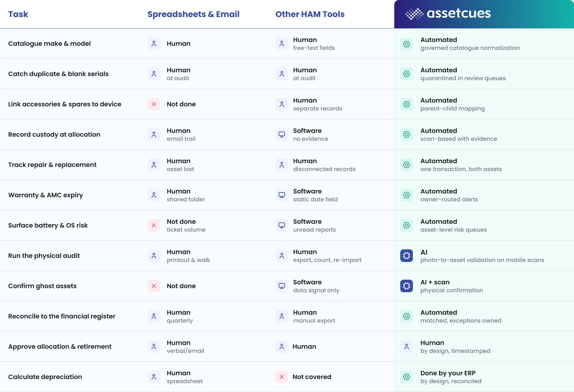Click the red X icon in Confirm ghost assets Spreadsheets column
This screenshot has height=392, width=574.
[154, 286]
